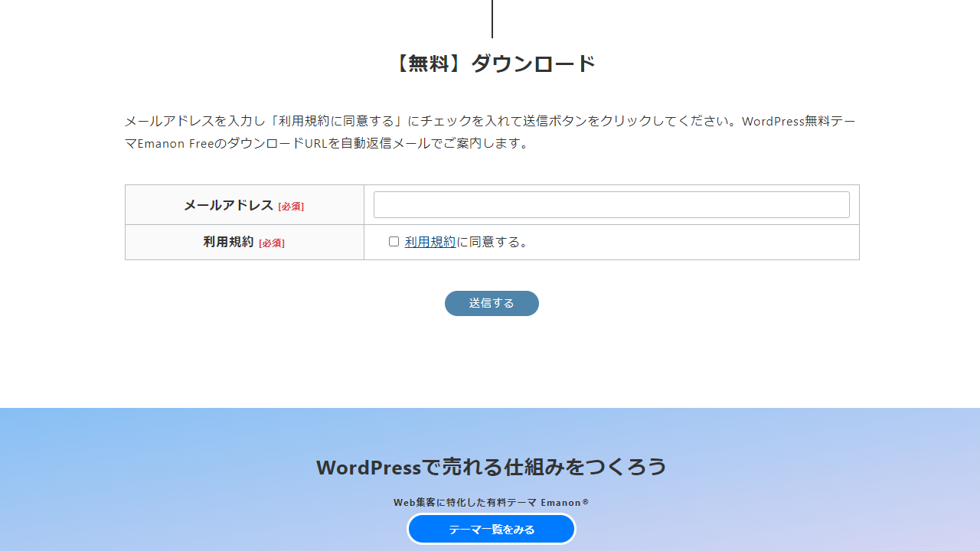Click the [必須] label next to 利用規約

point(272,243)
